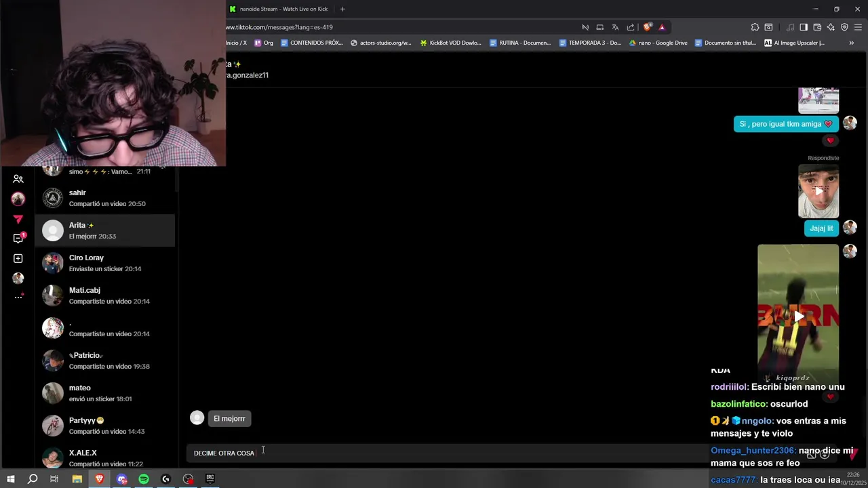Screen dimensions: 868x488
Task: Open mateo conversation
Action: click(x=105, y=393)
